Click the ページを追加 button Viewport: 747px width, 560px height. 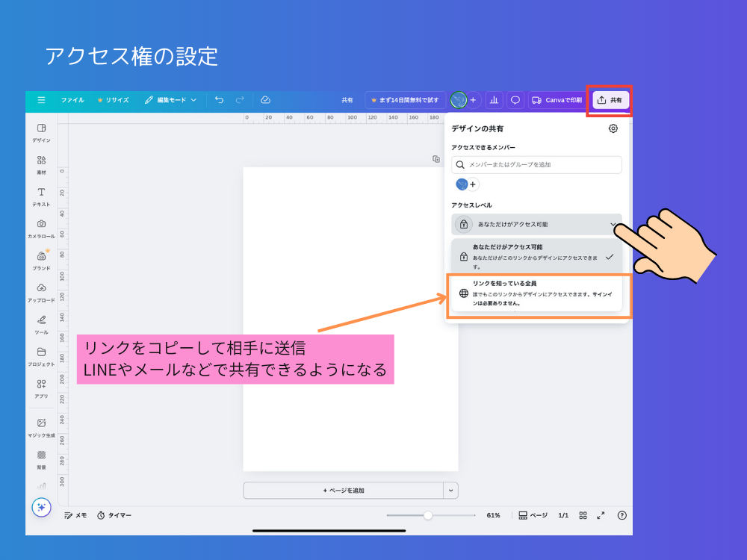343,491
